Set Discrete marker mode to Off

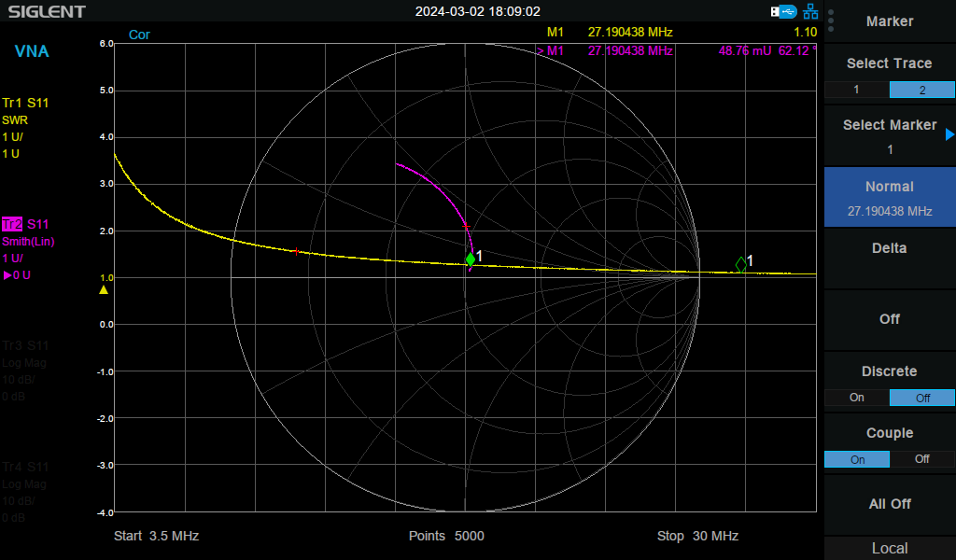pyautogui.click(x=921, y=398)
